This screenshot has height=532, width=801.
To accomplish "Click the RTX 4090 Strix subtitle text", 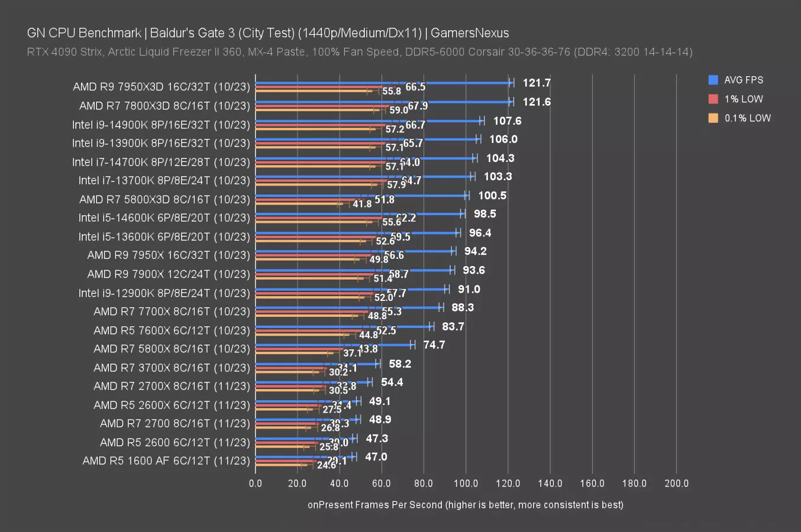I will tap(359, 51).
